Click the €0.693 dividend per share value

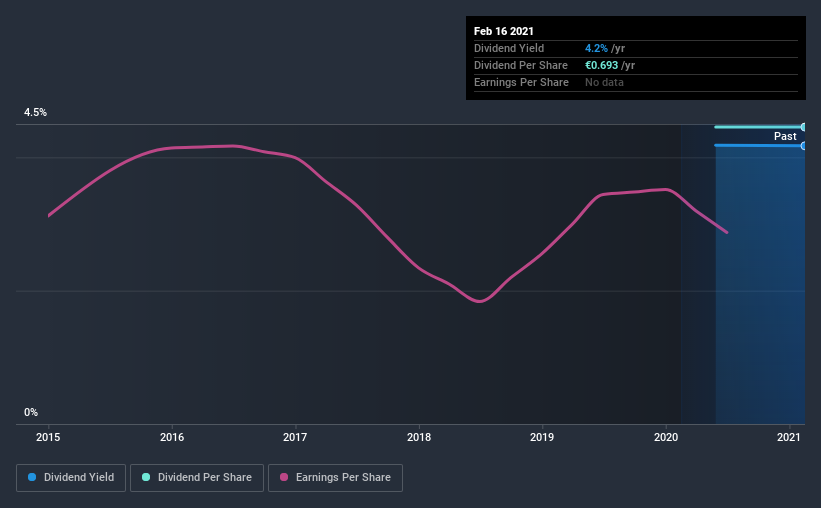coord(602,65)
